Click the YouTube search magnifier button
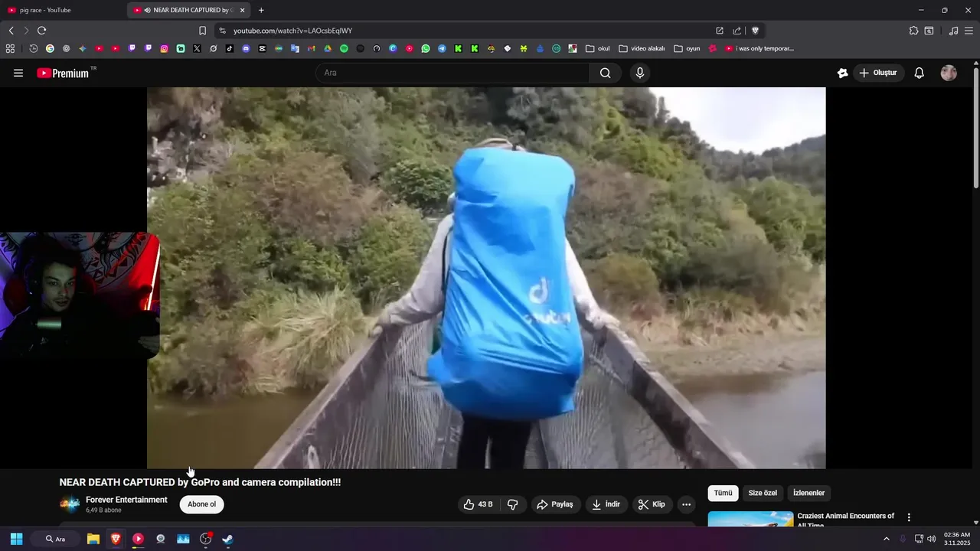The image size is (980, 551). click(x=606, y=73)
